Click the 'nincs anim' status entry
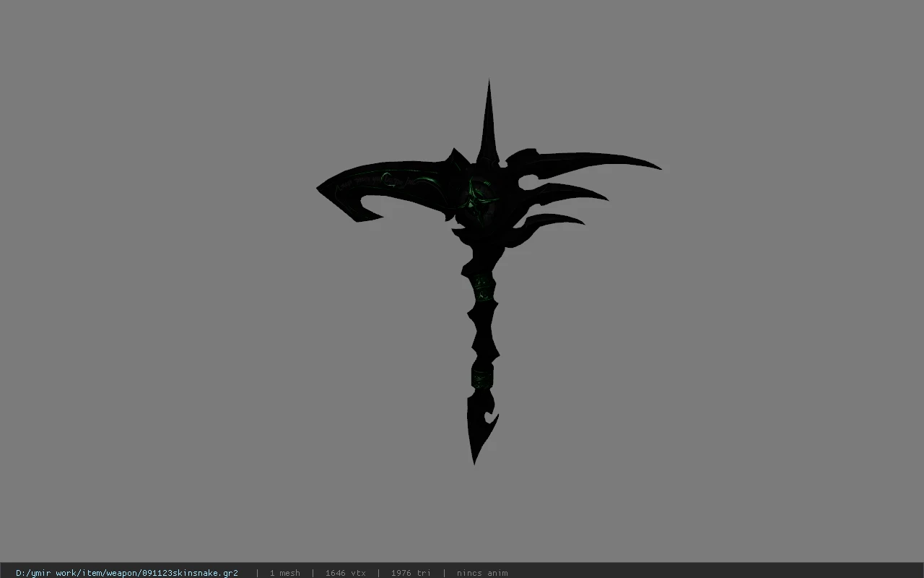 click(x=482, y=573)
